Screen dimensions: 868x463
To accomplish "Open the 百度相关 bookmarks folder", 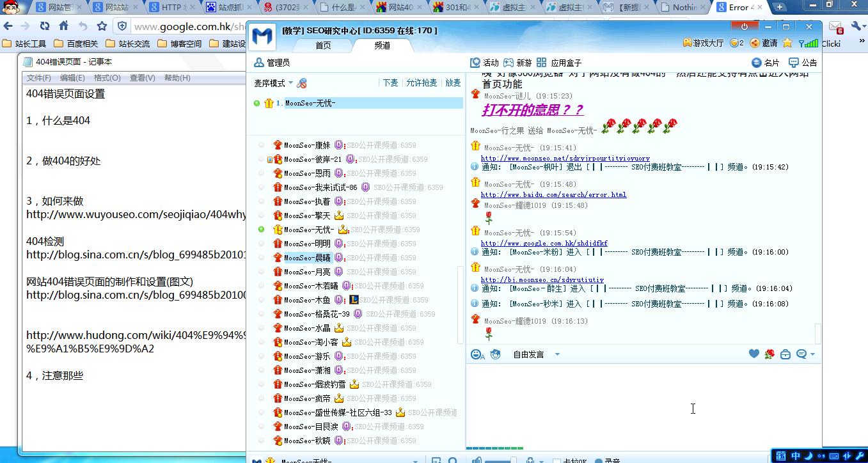I will pos(75,43).
